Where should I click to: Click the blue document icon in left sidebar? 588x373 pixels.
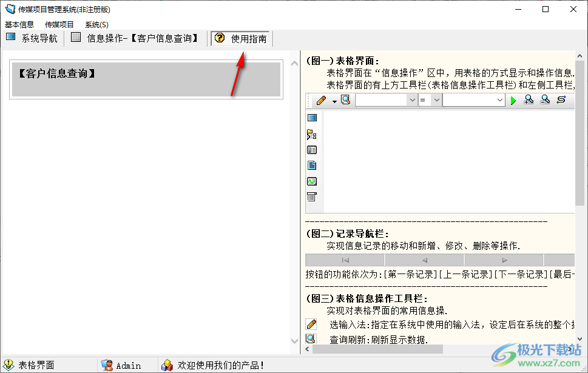[312, 166]
